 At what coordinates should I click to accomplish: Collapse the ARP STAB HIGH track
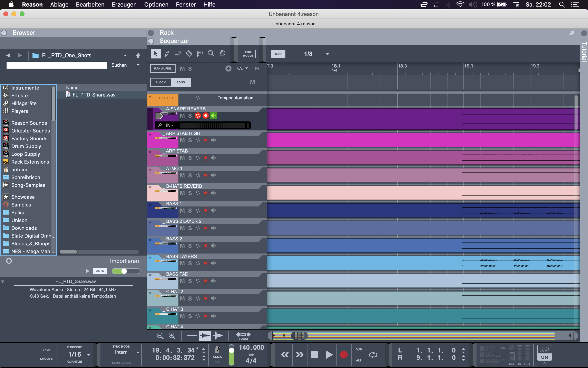(x=150, y=135)
